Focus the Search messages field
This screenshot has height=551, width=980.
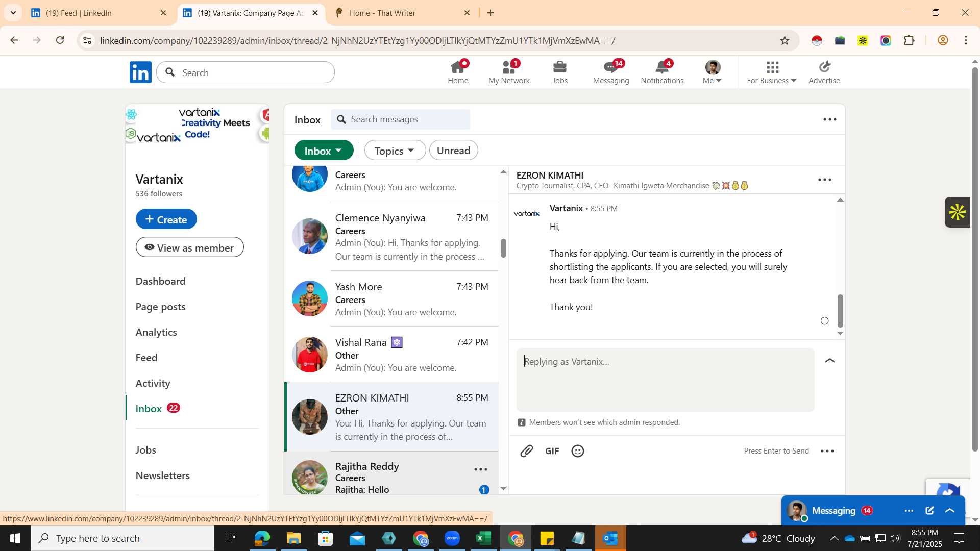point(401,119)
